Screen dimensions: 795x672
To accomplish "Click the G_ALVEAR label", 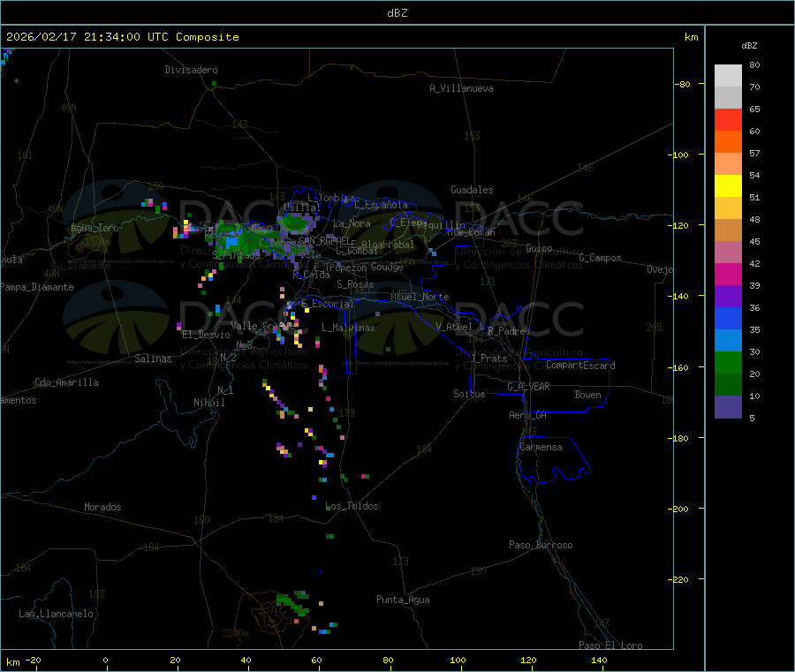I will click(x=529, y=387).
